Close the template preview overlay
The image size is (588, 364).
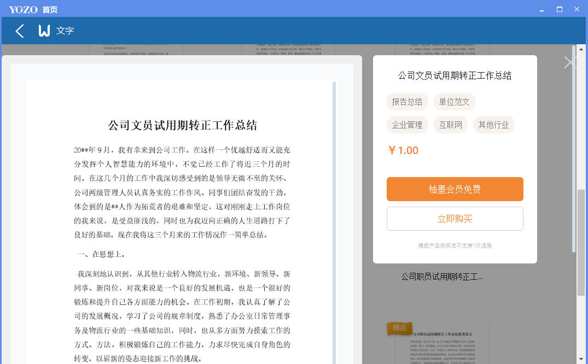point(570,62)
